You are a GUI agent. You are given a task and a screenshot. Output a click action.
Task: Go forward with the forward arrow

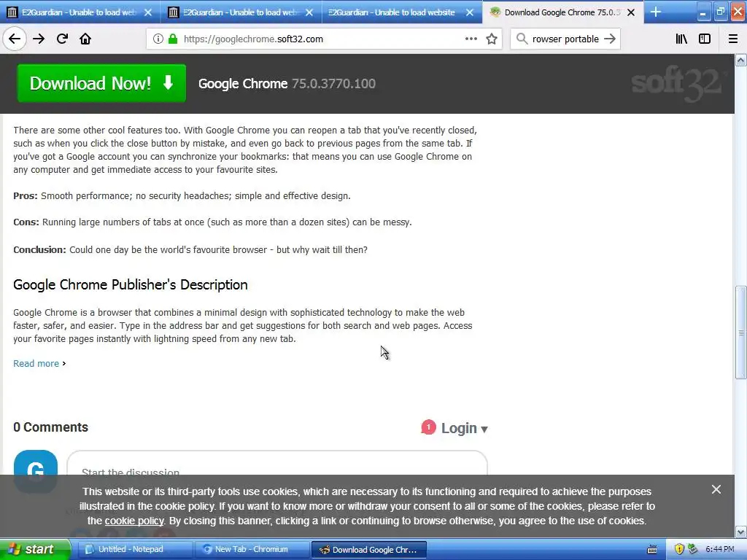[x=39, y=39]
